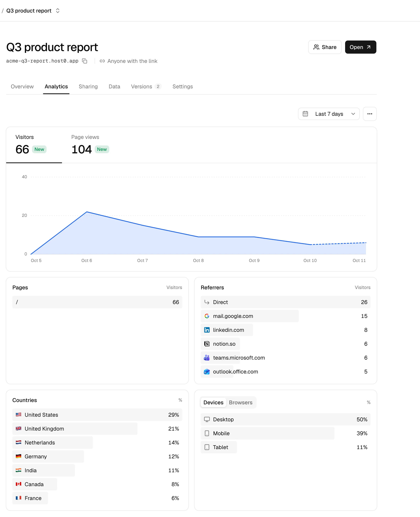This screenshot has height=517, width=420.
Task: Select the Page views metric card
Action: click(x=90, y=145)
